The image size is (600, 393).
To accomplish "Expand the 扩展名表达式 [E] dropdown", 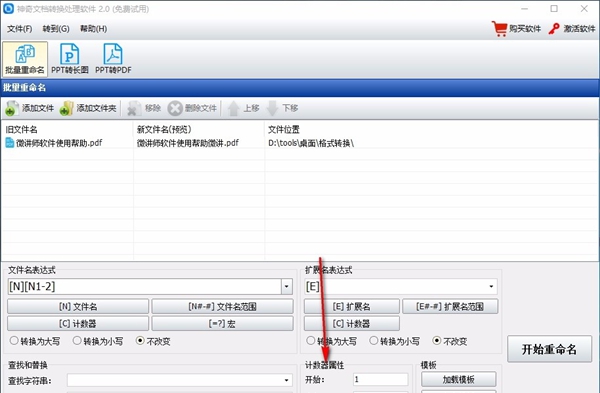I will pos(491,286).
